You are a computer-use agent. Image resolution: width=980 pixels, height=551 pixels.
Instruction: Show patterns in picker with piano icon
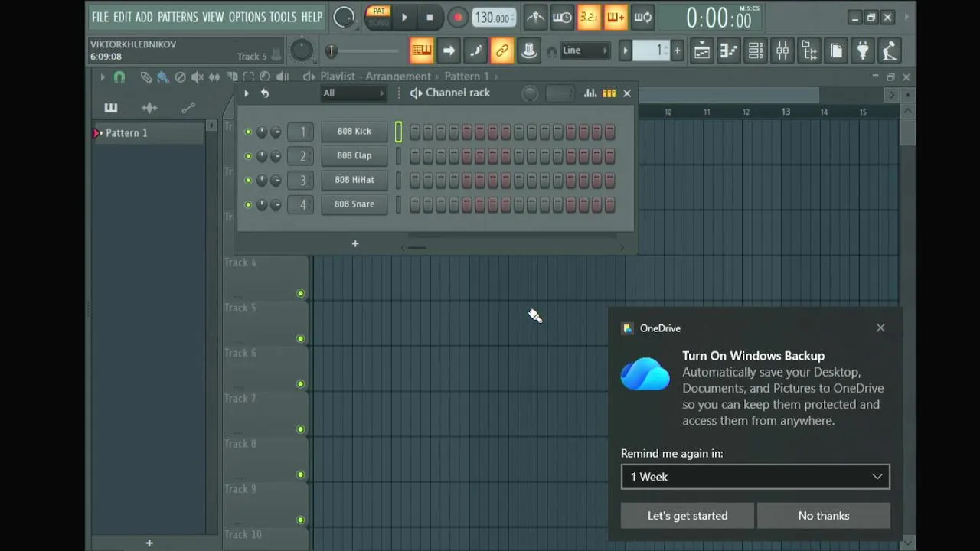(111, 108)
